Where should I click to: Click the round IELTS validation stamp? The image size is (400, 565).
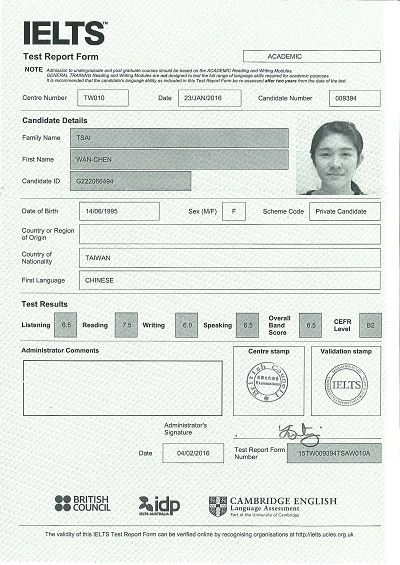pos(346,384)
